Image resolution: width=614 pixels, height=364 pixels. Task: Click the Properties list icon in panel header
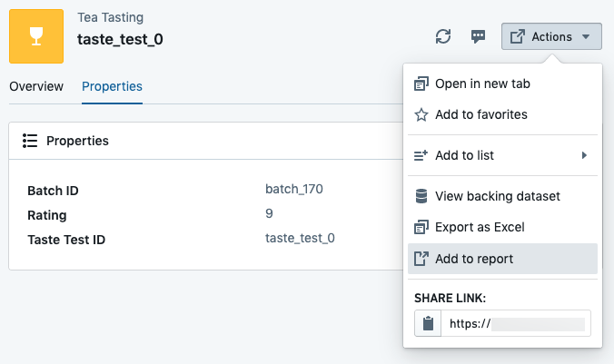[x=30, y=141]
